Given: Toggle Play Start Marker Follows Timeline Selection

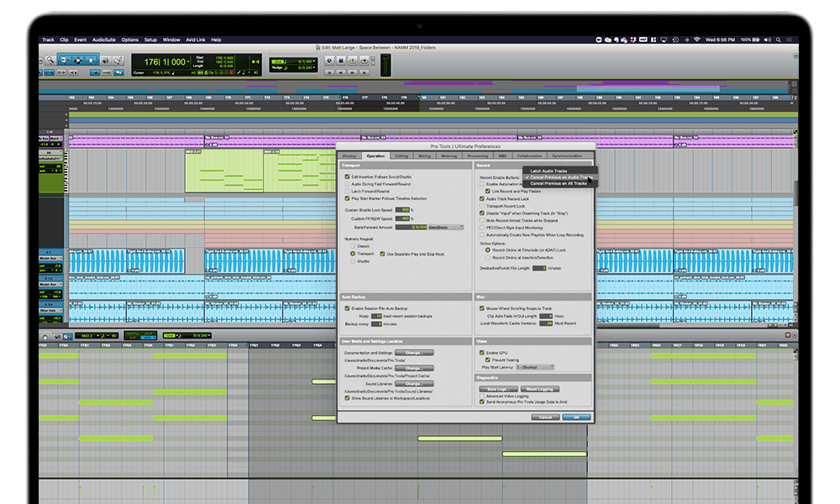Looking at the screenshot, I should 347,199.
